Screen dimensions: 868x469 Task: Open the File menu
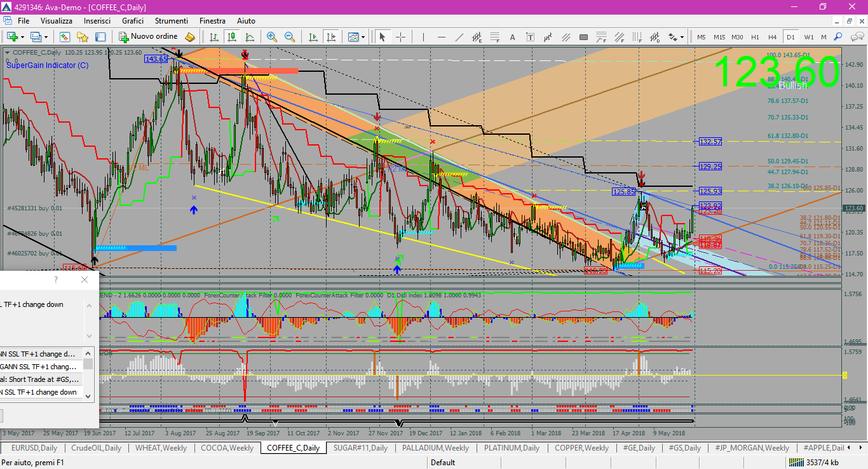[24, 21]
